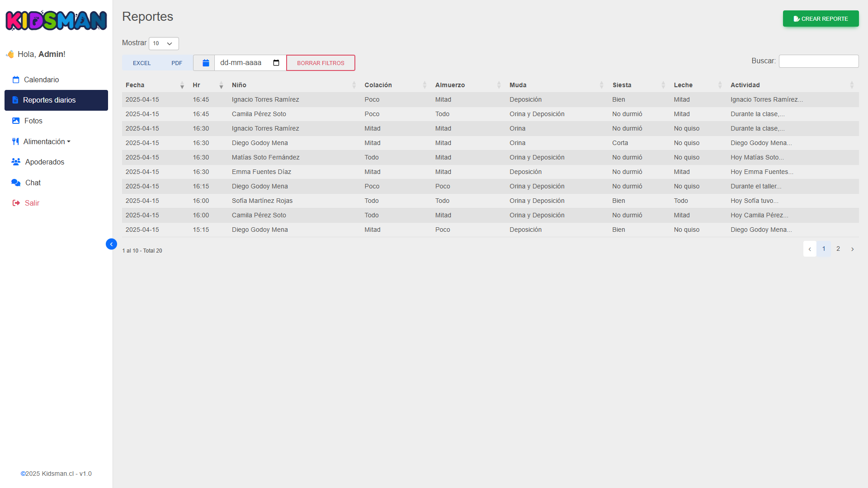Click into the Buscar search field
Image resolution: width=868 pixels, height=488 pixels.
tap(818, 61)
